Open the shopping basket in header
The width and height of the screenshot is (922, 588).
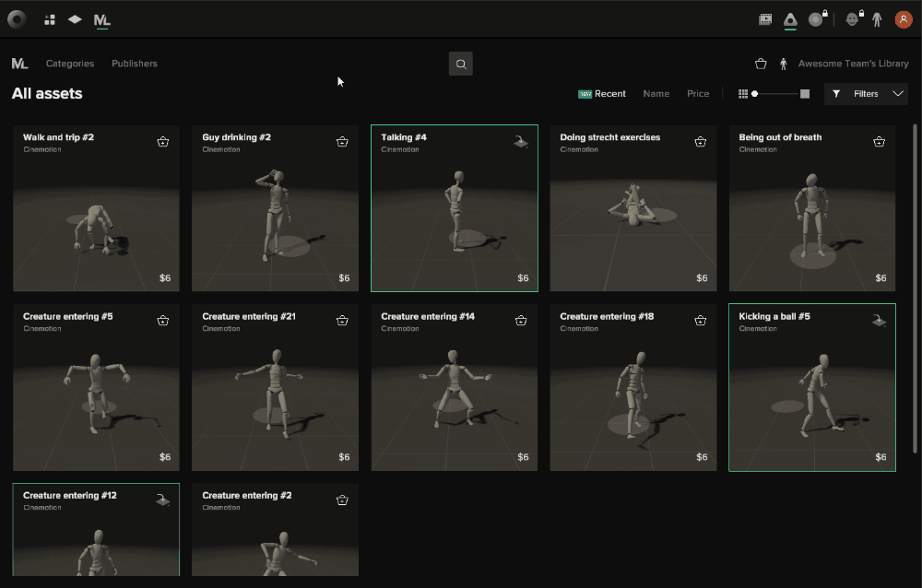click(761, 64)
